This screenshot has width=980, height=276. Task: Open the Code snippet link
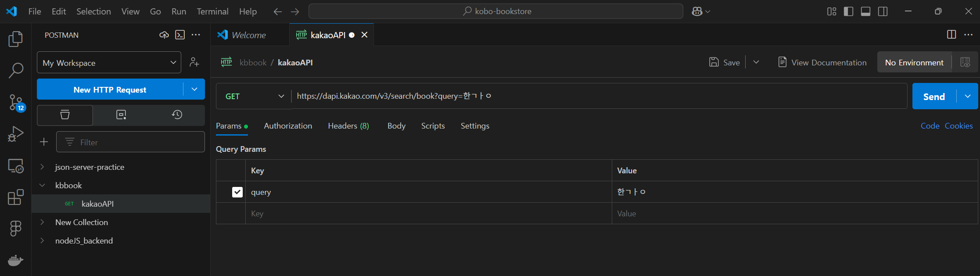[x=930, y=126]
